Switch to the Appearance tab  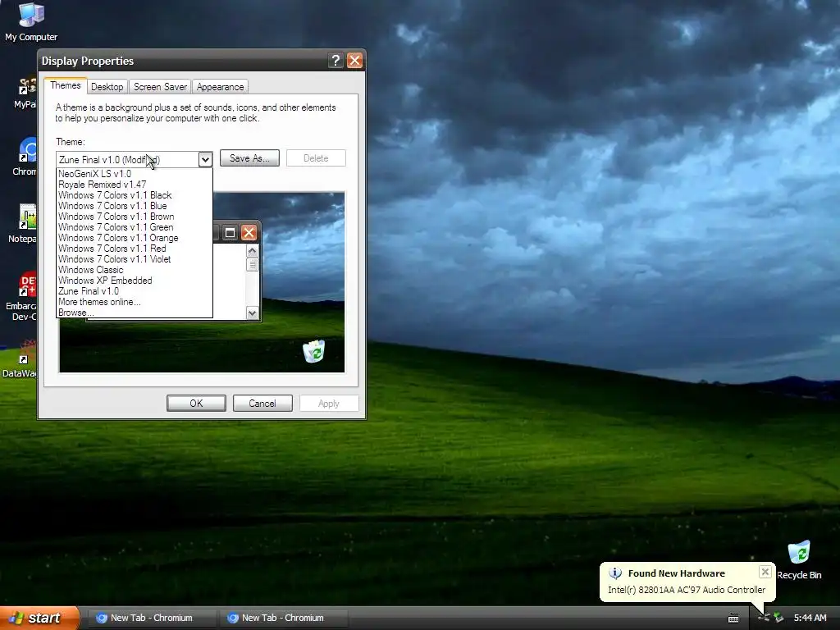coord(220,87)
